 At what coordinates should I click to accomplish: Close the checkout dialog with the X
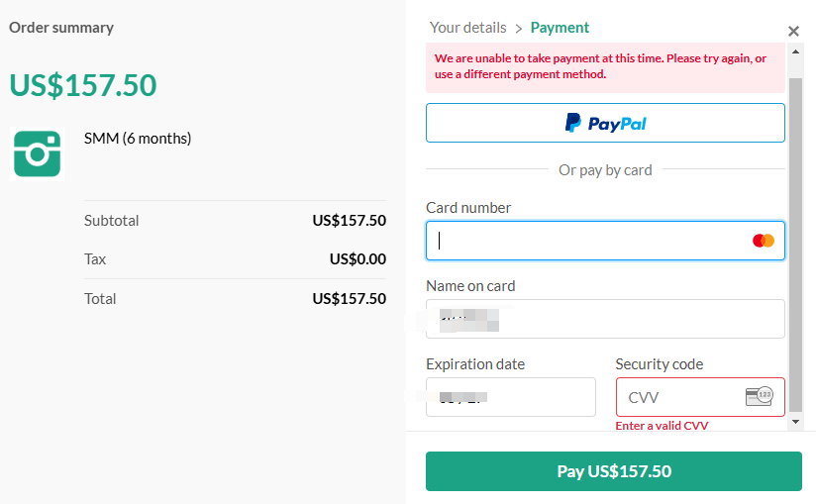tap(793, 32)
